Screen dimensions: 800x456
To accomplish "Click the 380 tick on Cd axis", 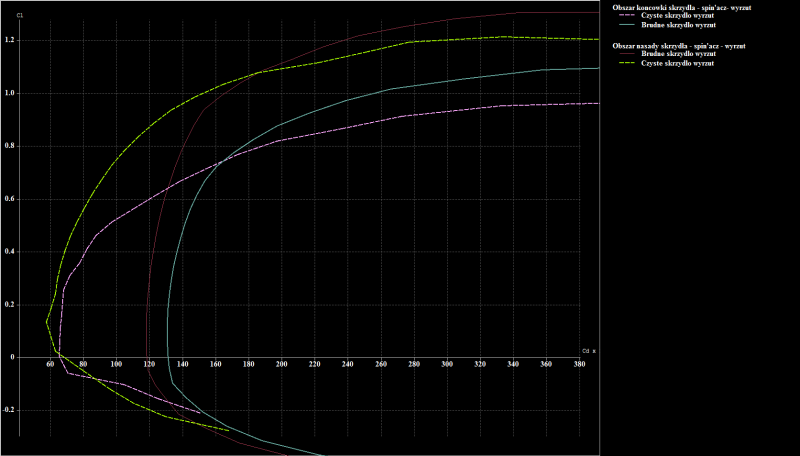I will 579,366.
